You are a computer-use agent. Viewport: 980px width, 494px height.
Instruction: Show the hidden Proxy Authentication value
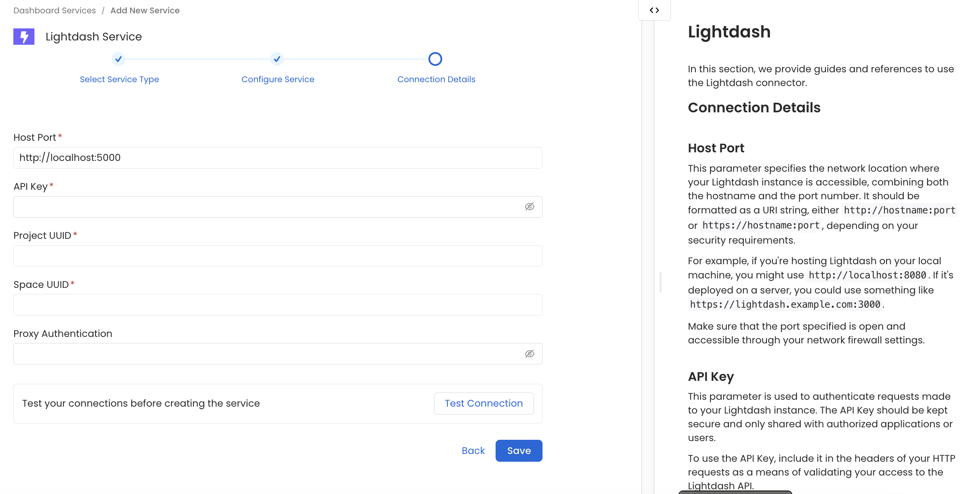(529, 353)
